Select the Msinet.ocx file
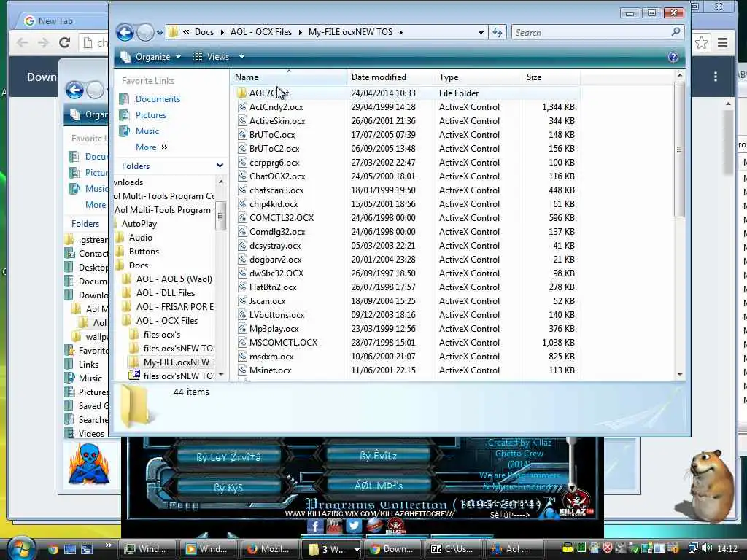Screen dimensions: 747x560 coord(270,370)
